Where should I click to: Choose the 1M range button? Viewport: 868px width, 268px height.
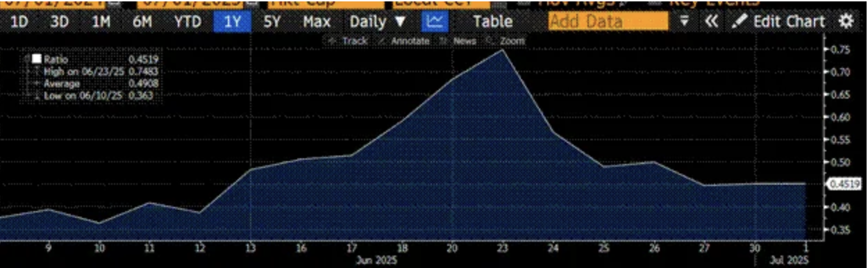101,22
